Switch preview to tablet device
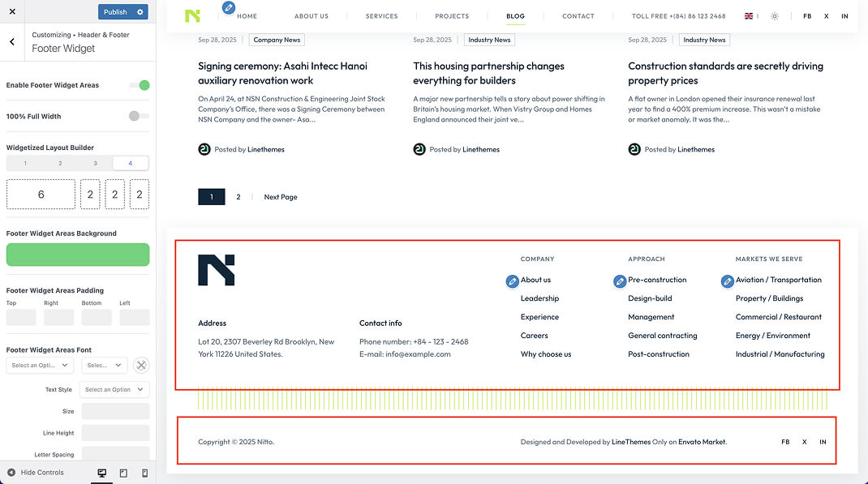The height and width of the screenshot is (484, 868). coord(123,473)
